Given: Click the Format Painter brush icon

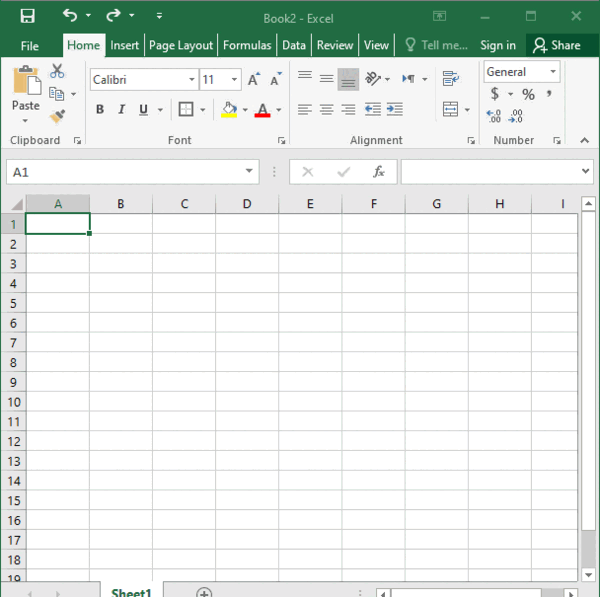Looking at the screenshot, I should [57, 116].
